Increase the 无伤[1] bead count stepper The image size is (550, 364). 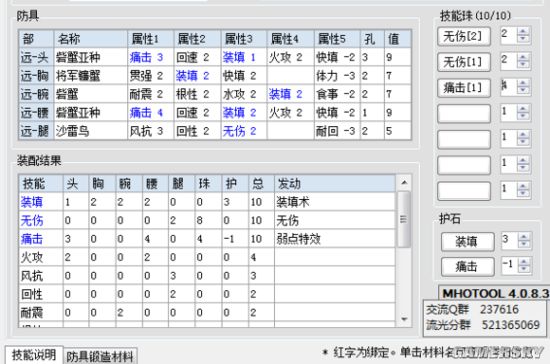(523, 57)
